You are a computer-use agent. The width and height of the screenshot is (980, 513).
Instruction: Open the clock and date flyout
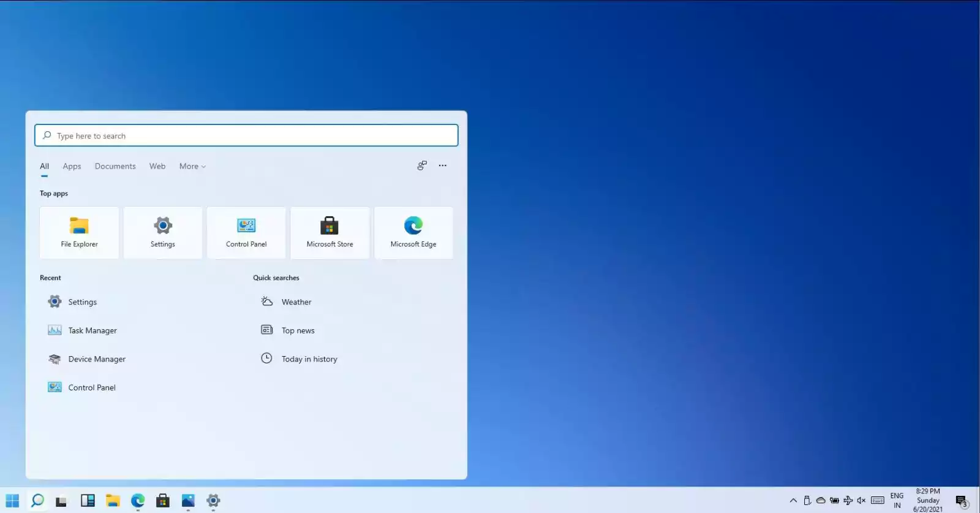click(928, 500)
